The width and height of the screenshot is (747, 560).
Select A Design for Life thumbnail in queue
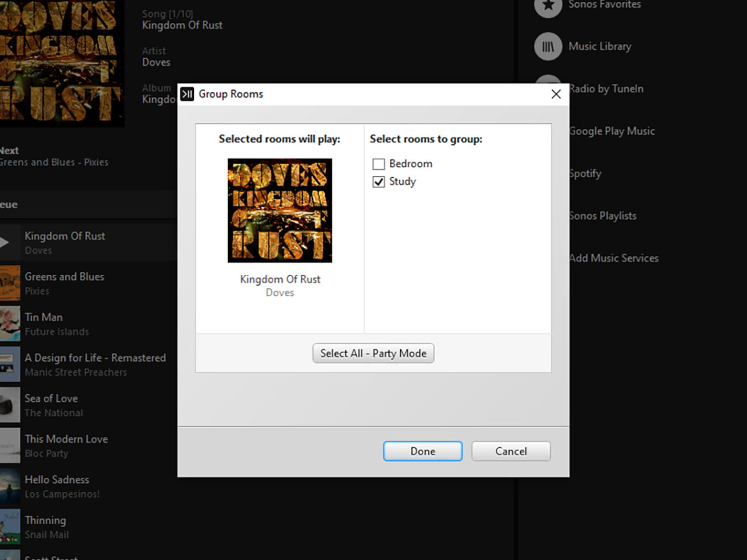10,364
